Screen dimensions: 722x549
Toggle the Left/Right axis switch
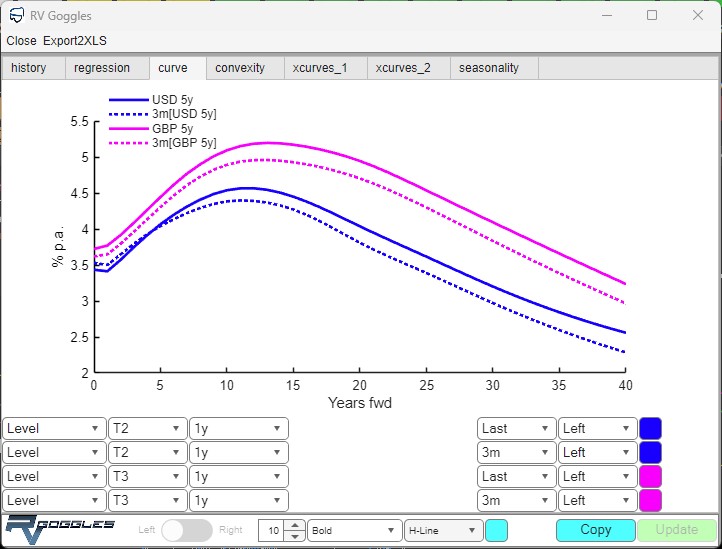pyautogui.click(x=186, y=530)
